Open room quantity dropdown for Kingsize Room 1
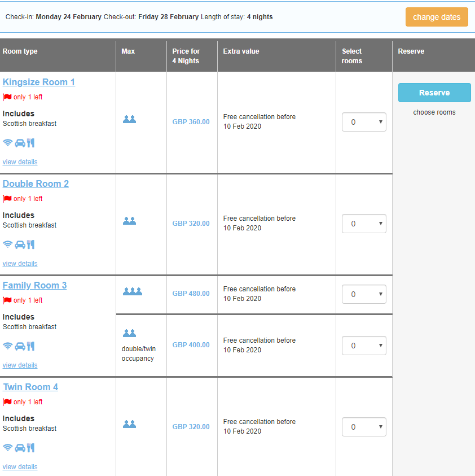 coord(364,122)
